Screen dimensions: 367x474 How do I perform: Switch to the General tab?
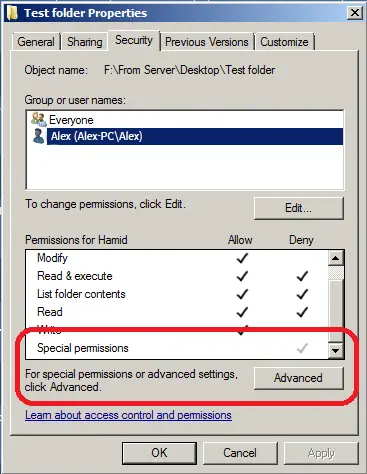click(x=36, y=42)
